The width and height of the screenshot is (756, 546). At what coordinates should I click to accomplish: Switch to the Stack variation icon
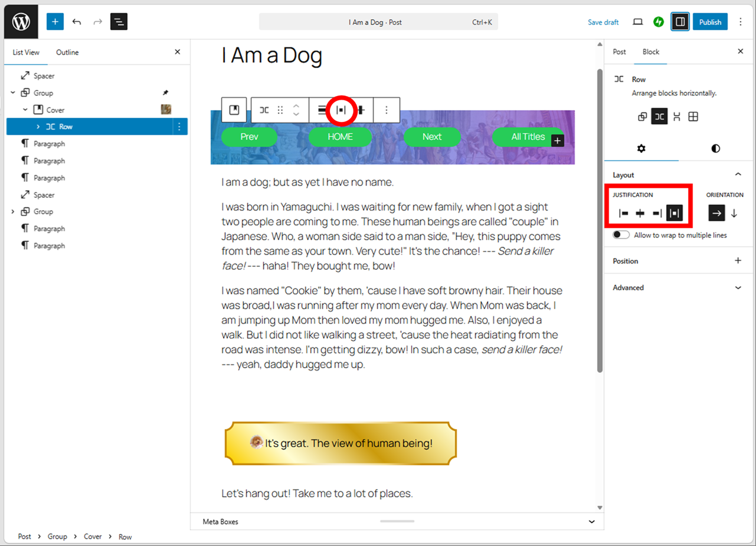(676, 117)
